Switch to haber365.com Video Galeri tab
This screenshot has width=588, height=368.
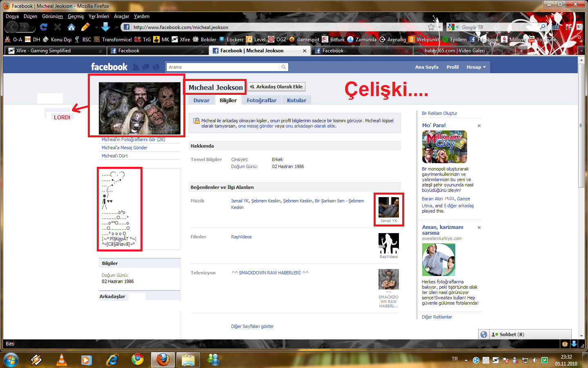coord(463,51)
